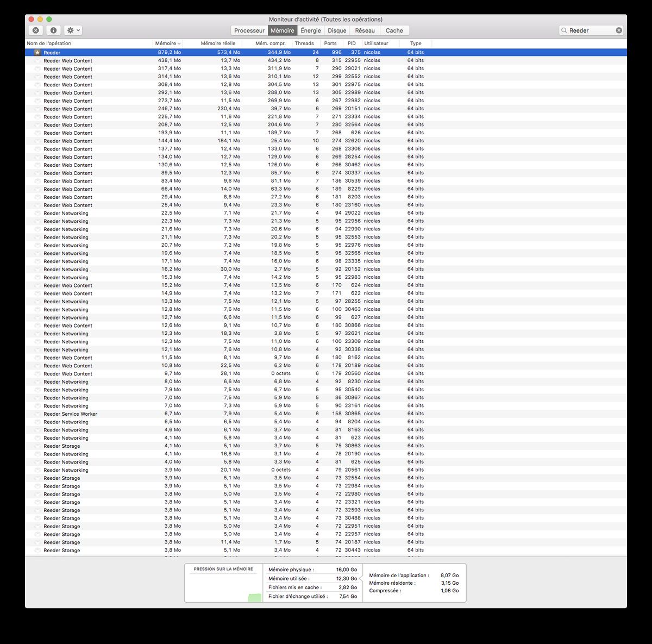
Task: Click the 225,7 Mo memory cell
Action: point(170,117)
